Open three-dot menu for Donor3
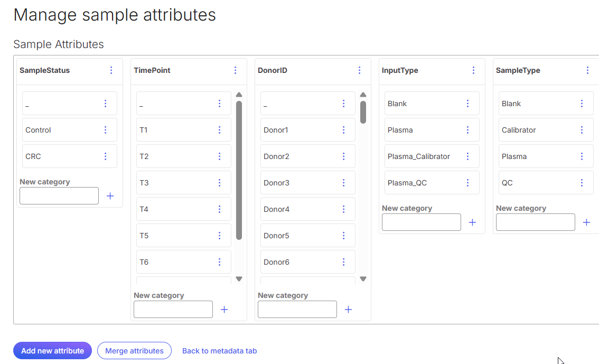Image resolution: width=599 pixels, height=364 pixels. 343,183
